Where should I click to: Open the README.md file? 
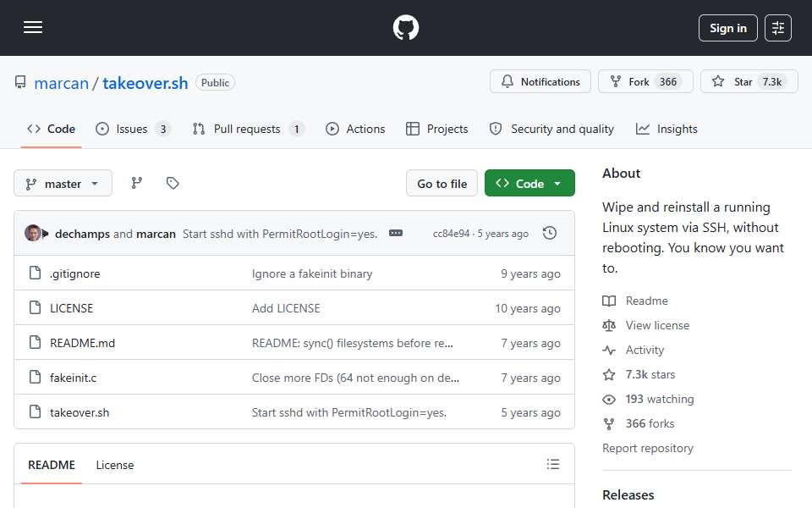82,343
